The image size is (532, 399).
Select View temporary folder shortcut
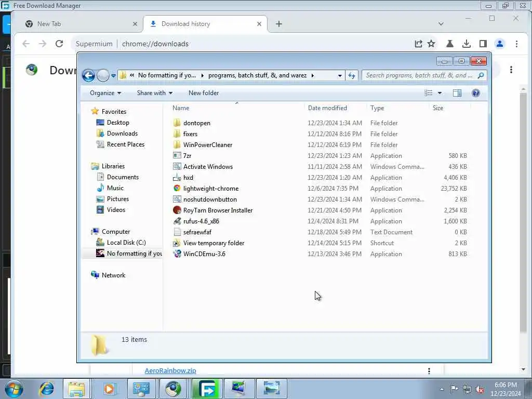pyautogui.click(x=214, y=243)
